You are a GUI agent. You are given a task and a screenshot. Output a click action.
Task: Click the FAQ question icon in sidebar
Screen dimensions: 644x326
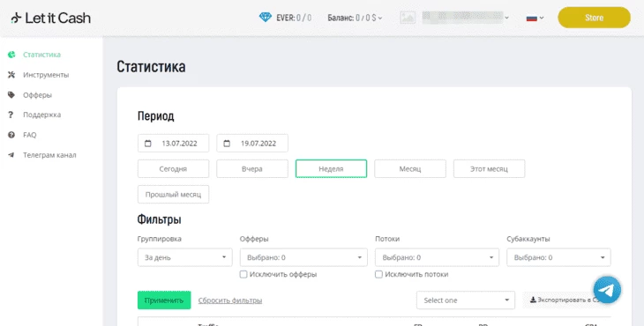11,135
